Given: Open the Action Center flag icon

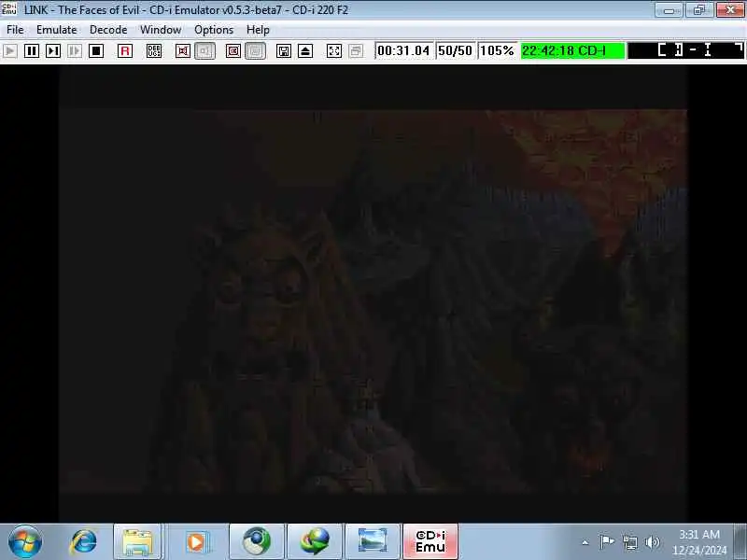Looking at the screenshot, I should click(606, 542).
